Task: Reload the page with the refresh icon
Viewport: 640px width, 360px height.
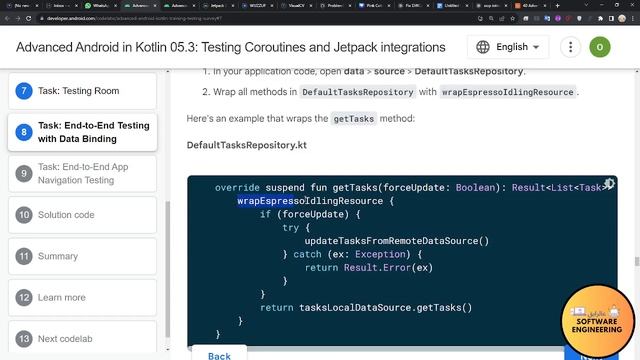Action: pyautogui.click(x=29, y=18)
